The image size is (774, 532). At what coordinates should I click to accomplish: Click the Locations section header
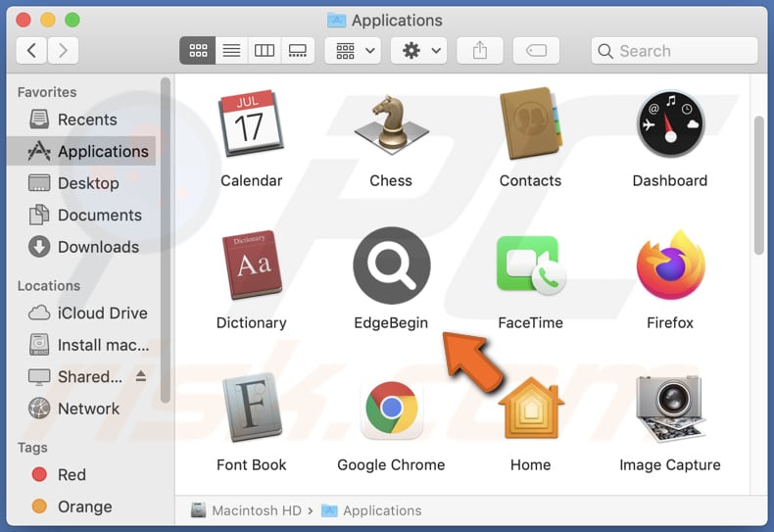49,286
